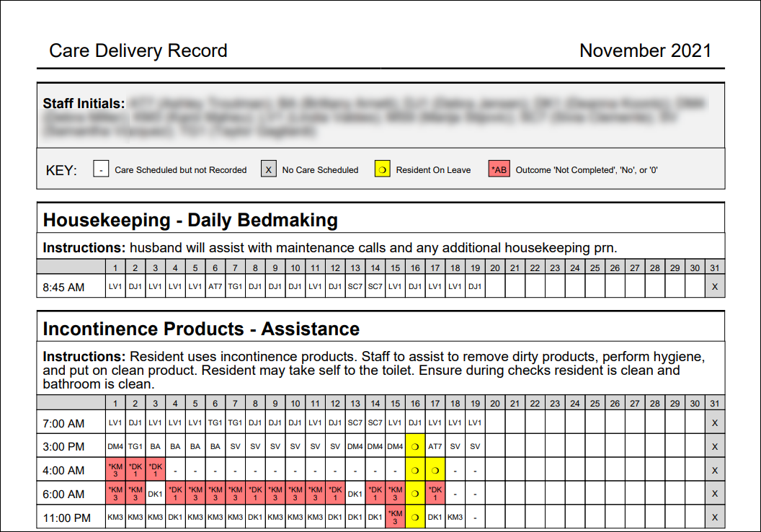Click the day 31 X cell in the 8:45 AM row
Viewport: 761px width, 532px height.
click(715, 286)
